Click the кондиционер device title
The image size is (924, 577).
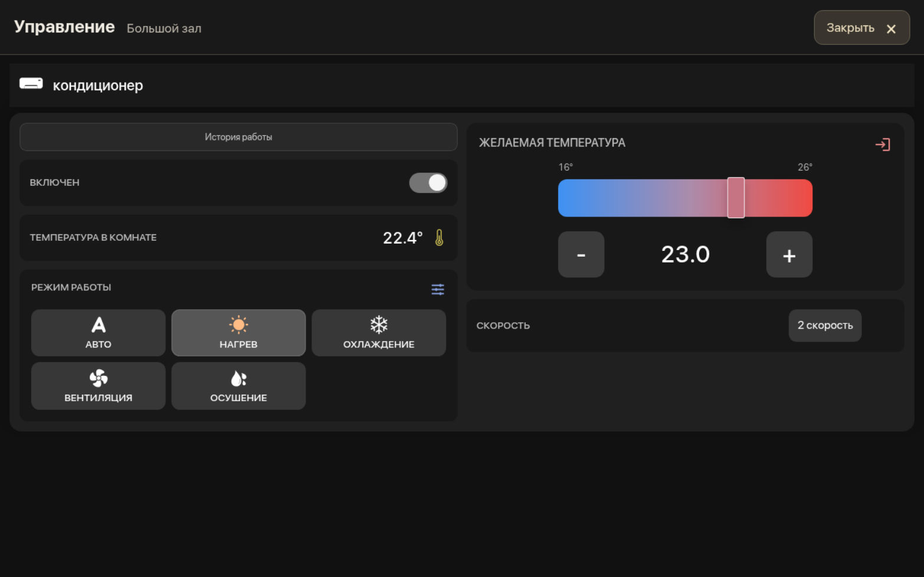tap(98, 86)
